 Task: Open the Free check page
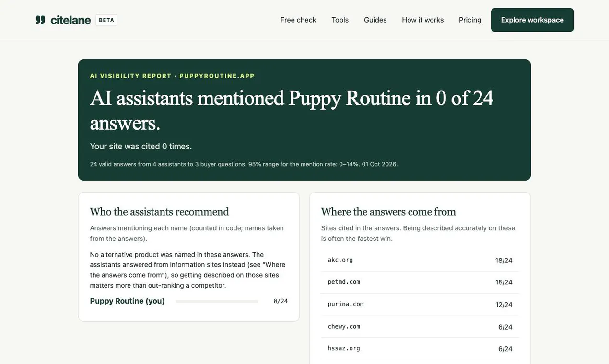tap(298, 20)
